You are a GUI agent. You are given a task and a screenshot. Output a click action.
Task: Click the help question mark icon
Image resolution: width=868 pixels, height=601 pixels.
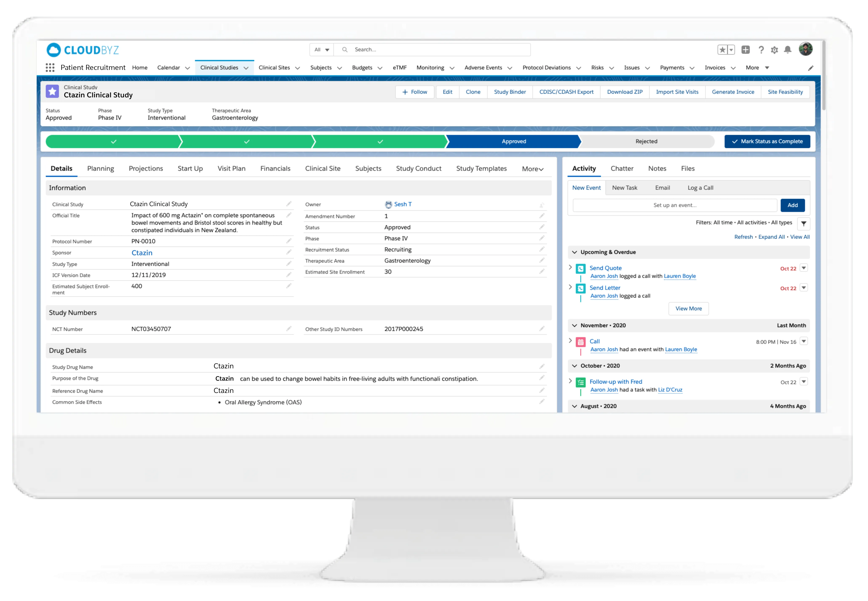point(761,50)
